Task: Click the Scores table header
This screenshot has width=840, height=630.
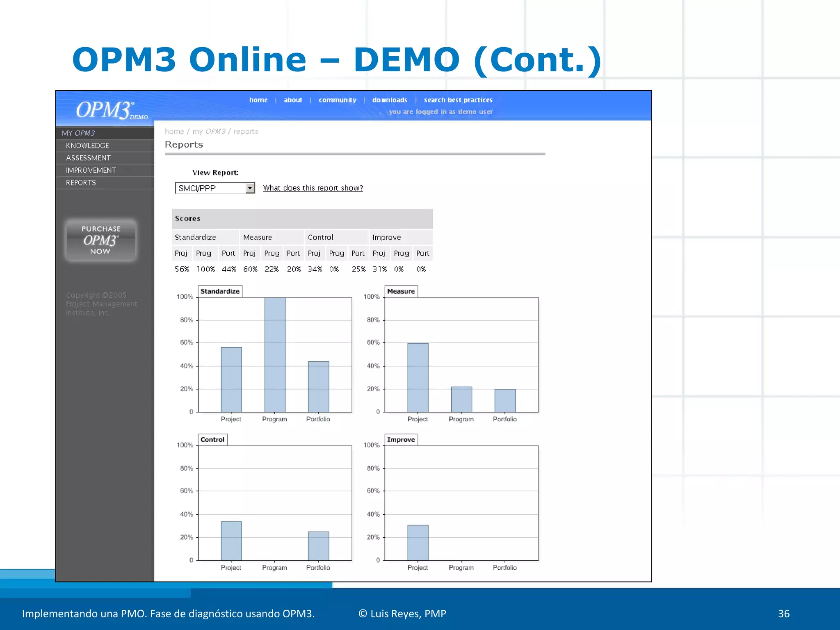Action: (302, 219)
